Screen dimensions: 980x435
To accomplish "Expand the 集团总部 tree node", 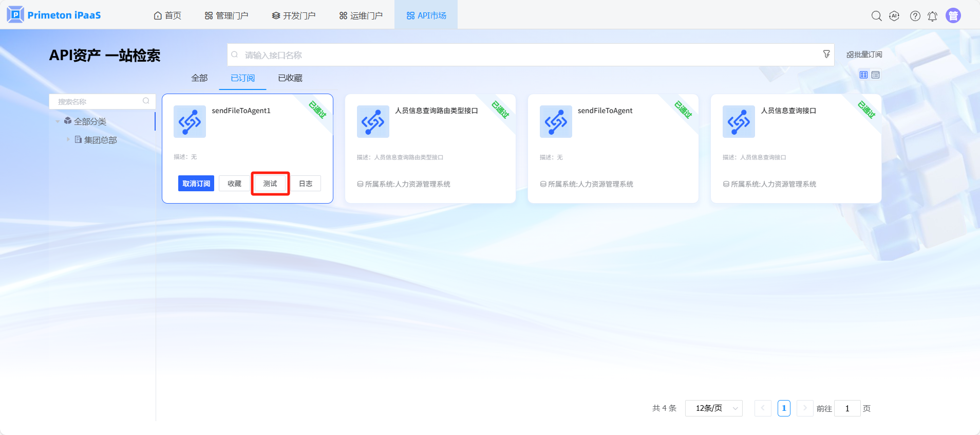I will coord(68,139).
